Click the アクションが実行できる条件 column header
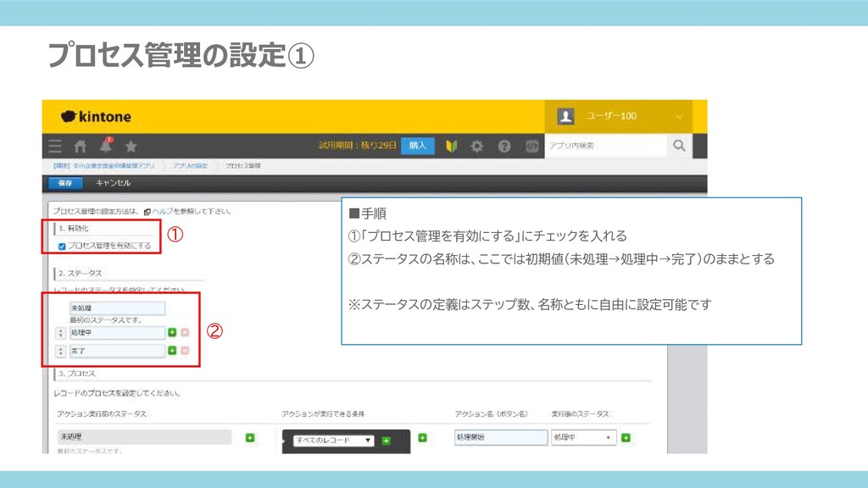 (x=323, y=413)
